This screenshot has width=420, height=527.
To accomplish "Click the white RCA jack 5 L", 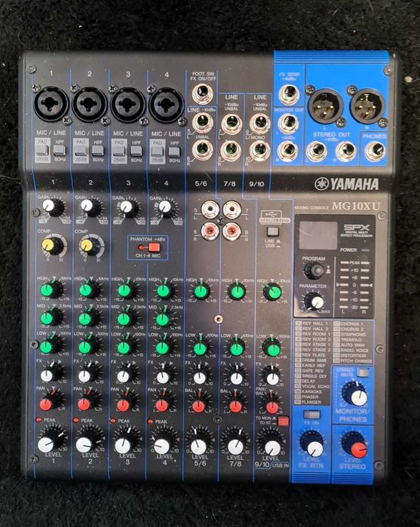I will pos(210,210).
